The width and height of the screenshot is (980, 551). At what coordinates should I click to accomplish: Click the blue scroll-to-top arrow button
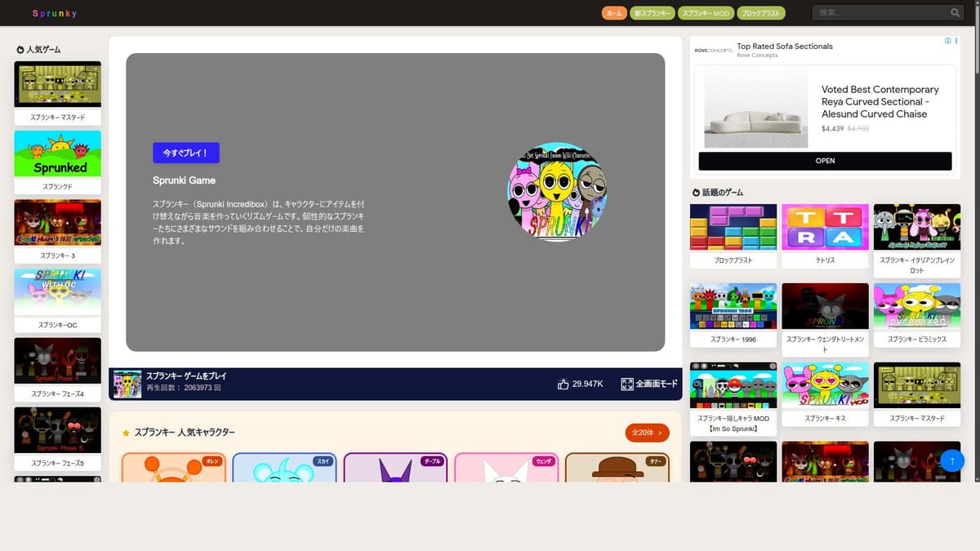(952, 460)
